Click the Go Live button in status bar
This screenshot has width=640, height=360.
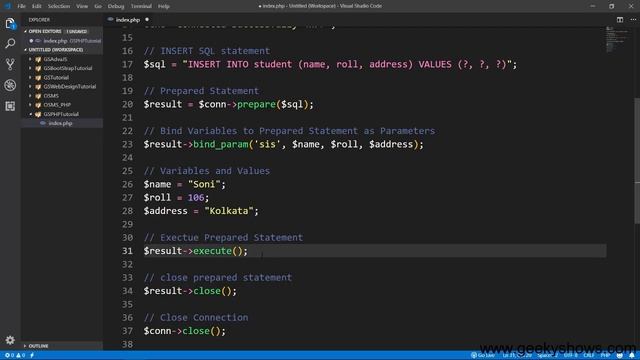coord(483,355)
